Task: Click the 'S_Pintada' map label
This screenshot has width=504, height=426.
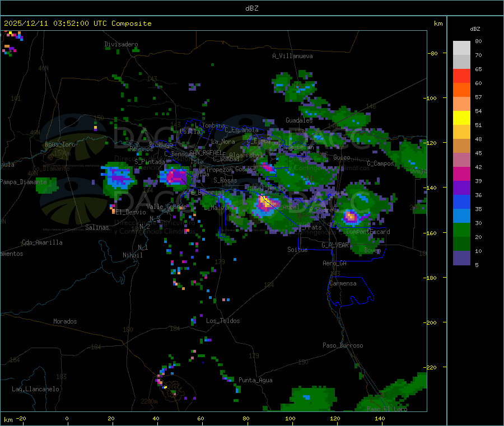Action: [x=150, y=162]
